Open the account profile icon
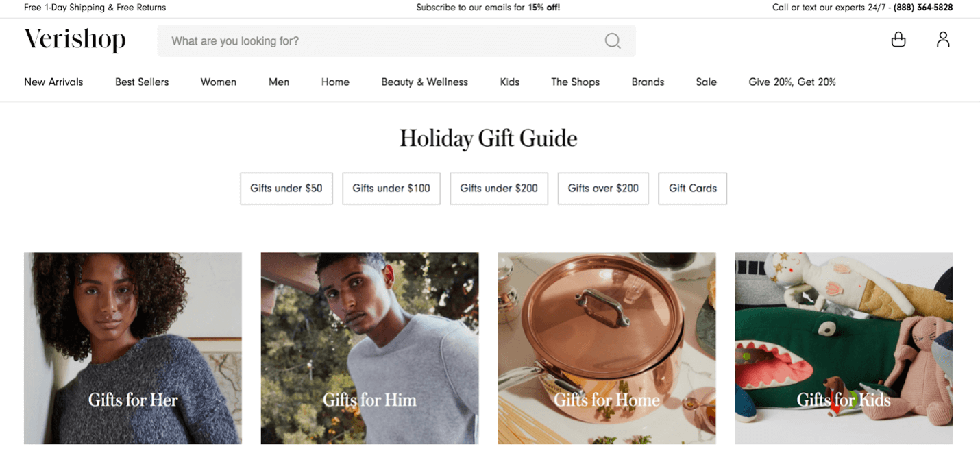 943,40
